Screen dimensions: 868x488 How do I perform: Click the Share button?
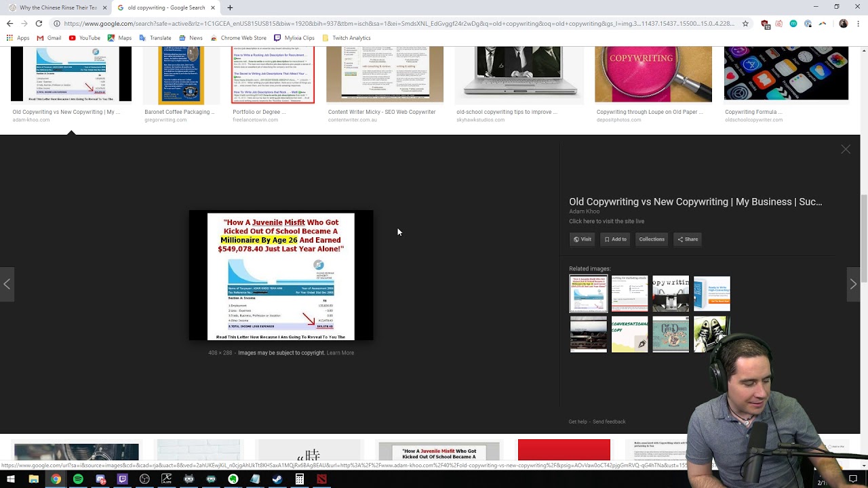[688, 239]
